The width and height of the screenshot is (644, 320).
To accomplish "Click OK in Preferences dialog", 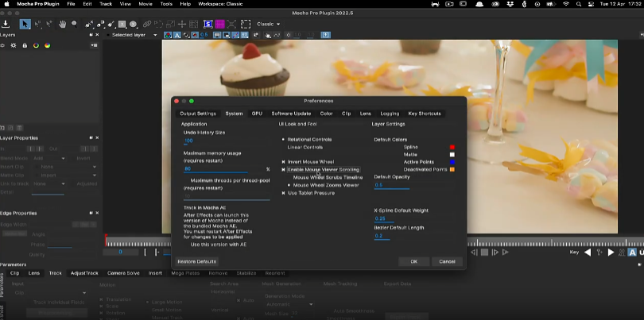I will point(414,262).
